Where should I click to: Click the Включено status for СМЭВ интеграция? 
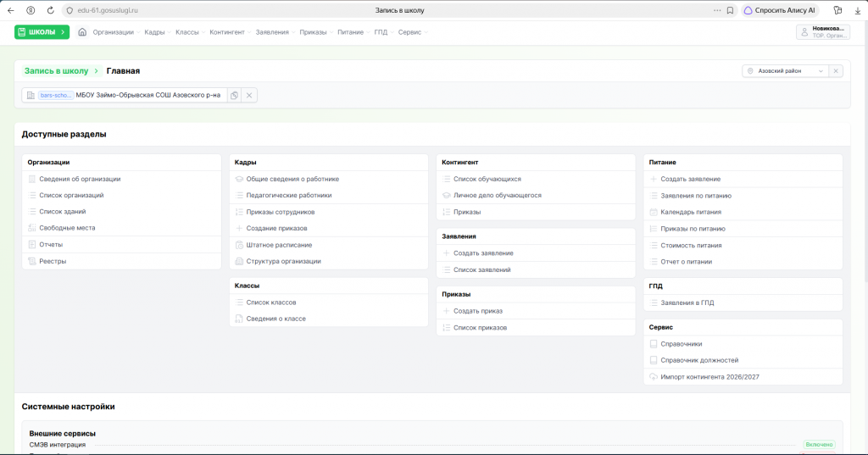click(819, 445)
